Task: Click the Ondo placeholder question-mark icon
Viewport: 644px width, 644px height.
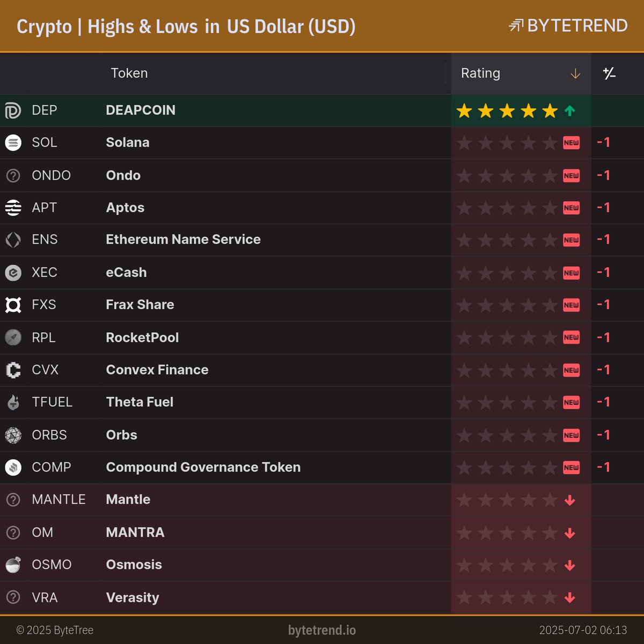Action: (x=13, y=175)
